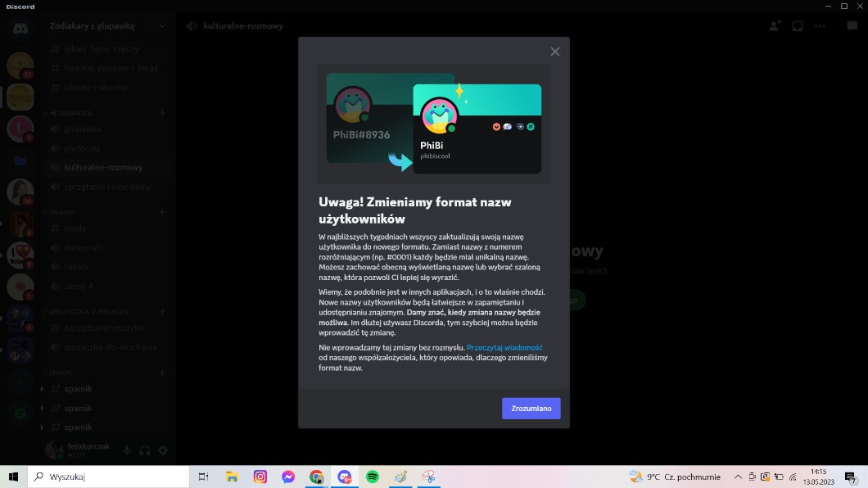Close the username change dialog with X

(554, 52)
